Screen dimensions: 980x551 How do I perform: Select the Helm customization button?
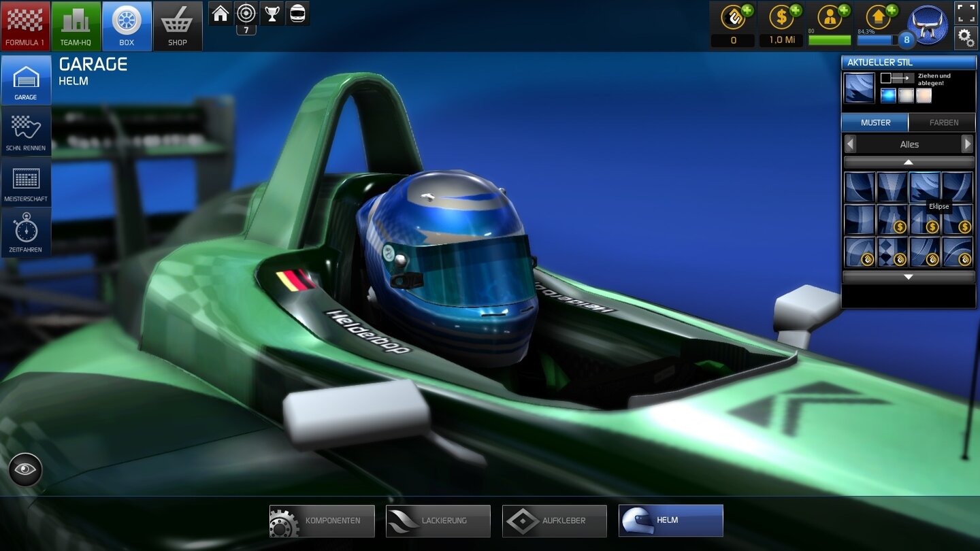click(671, 521)
